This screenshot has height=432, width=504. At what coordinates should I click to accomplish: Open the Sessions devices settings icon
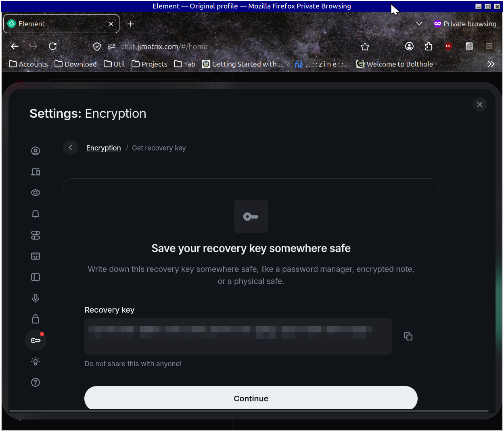click(36, 172)
